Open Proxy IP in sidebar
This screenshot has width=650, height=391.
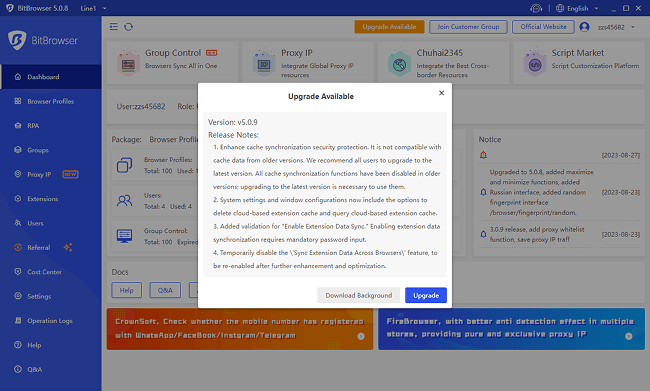coord(51,175)
